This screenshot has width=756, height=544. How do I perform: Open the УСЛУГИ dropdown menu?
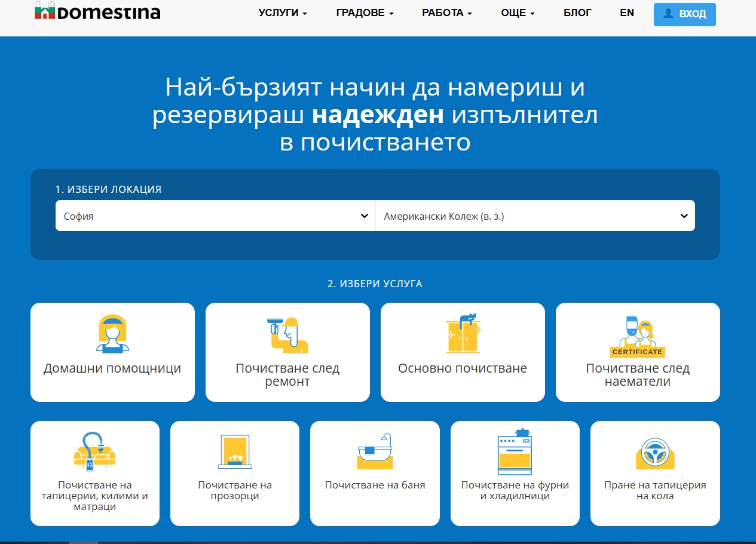tap(283, 13)
